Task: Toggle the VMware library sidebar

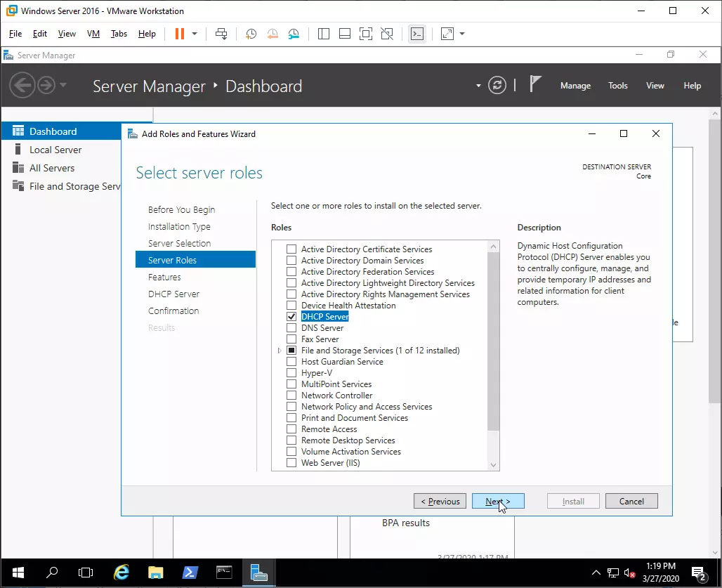Action: [x=324, y=34]
